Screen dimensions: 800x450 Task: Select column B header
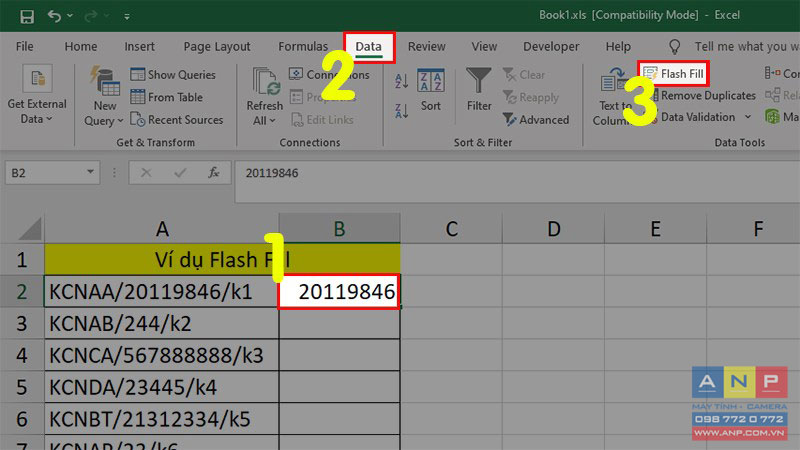[339, 229]
